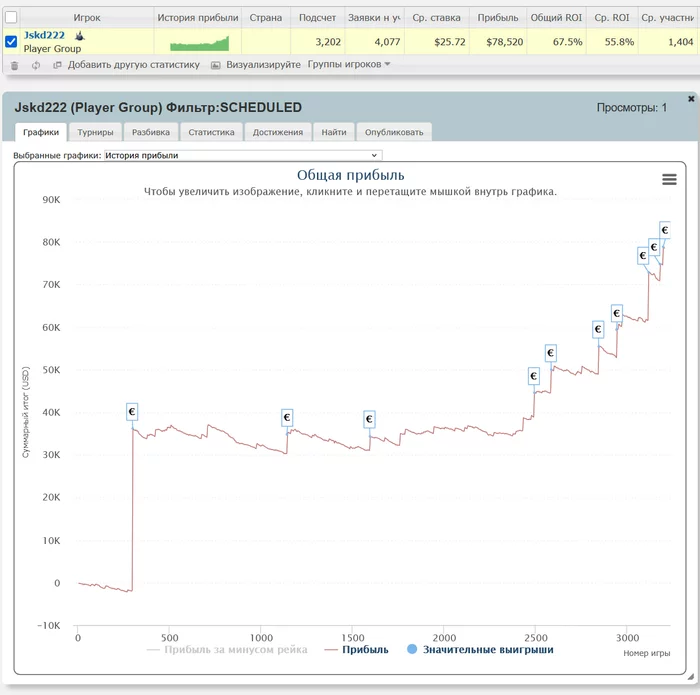This screenshot has height=695, width=700.
Task: Toggle the select-all header checkbox
Action: point(11,17)
